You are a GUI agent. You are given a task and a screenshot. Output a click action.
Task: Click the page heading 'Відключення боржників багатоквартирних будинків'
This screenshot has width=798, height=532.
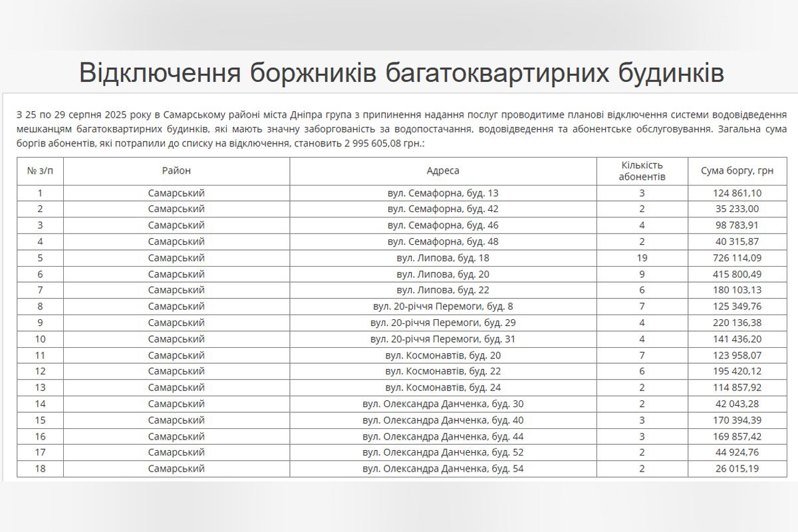pos(401,72)
